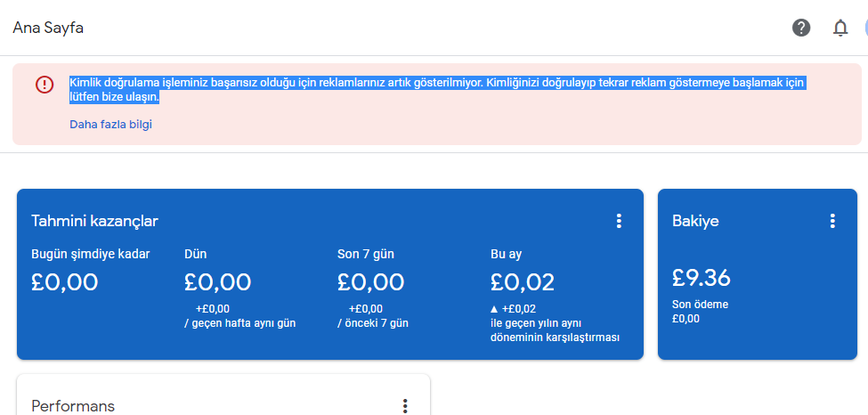Click the £9.36 balance amount
The width and height of the screenshot is (868, 415).
[702, 278]
